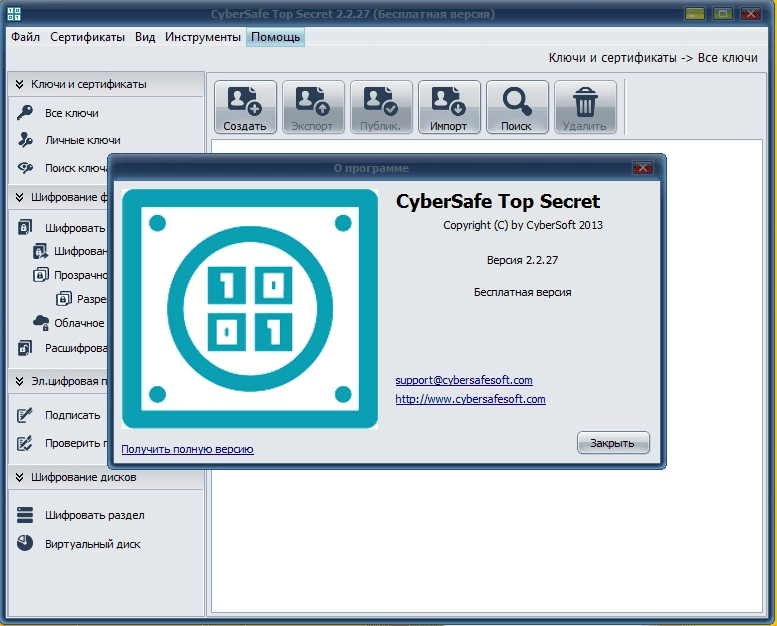Click Copyright (C) by CyberSoft 2013 text
777x626 pixels.
click(523, 225)
